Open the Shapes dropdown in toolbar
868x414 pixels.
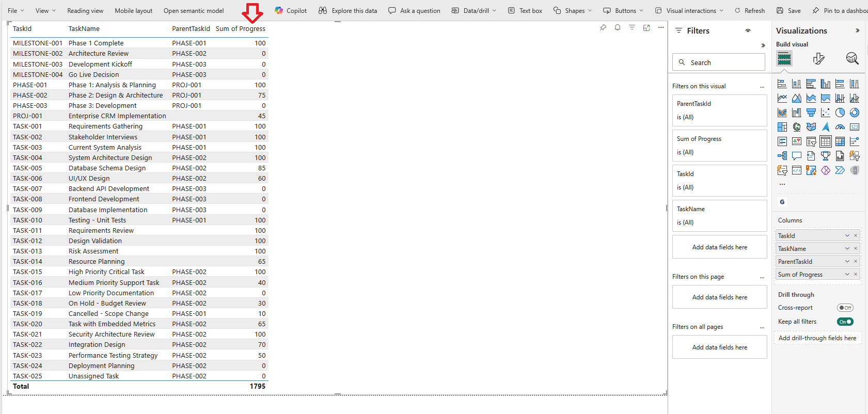(572, 10)
